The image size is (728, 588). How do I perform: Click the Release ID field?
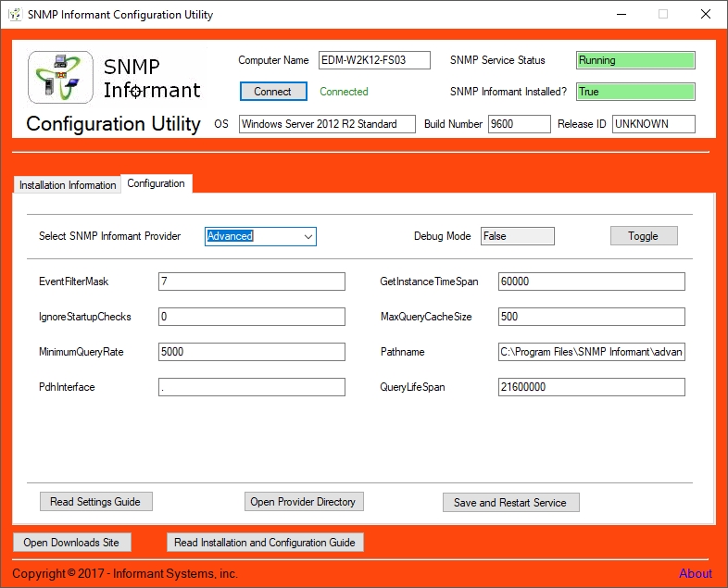653,124
